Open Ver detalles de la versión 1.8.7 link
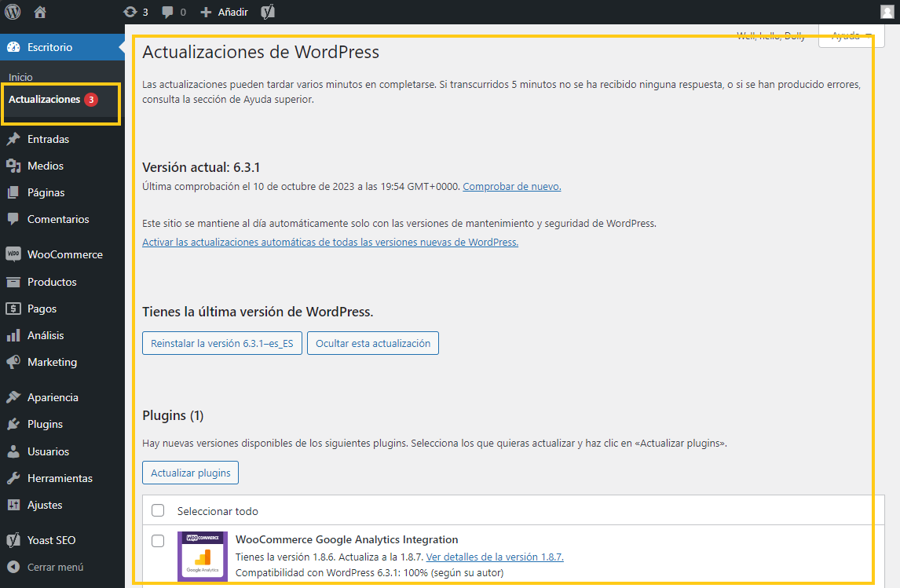The height and width of the screenshot is (588, 900). click(x=495, y=557)
